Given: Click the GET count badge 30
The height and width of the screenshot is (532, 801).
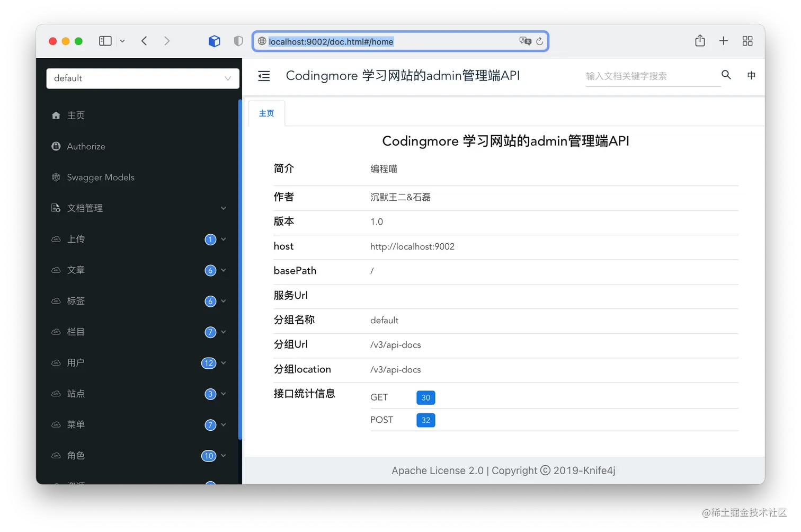Looking at the screenshot, I should [426, 397].
